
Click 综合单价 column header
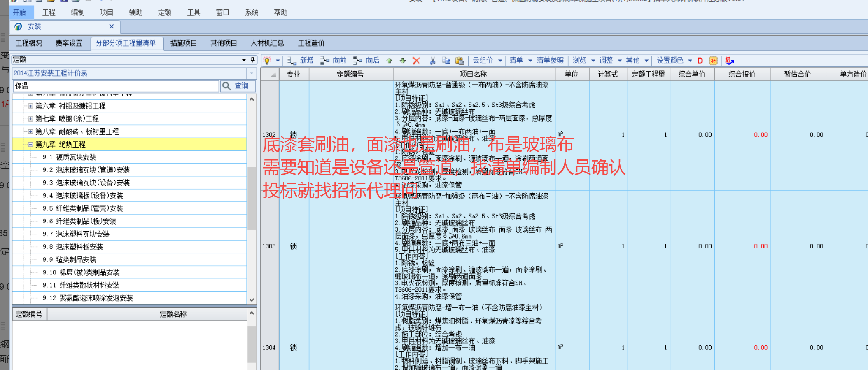click(x=692, y=74)
